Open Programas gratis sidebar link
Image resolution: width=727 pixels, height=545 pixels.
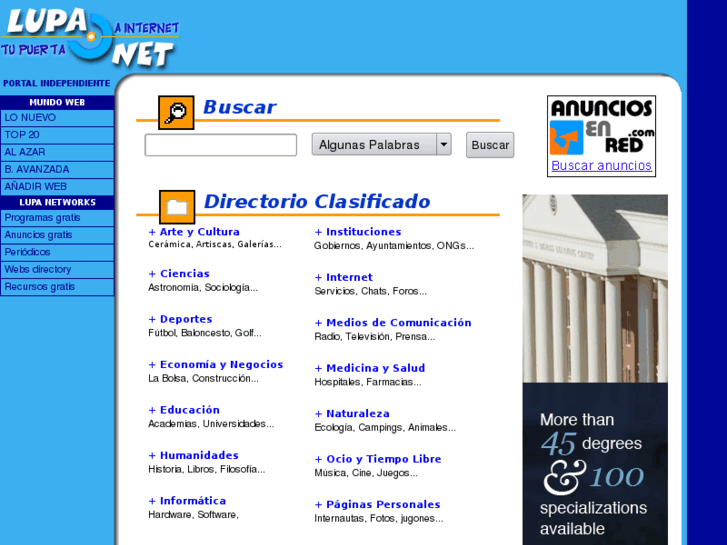point(57,218)
